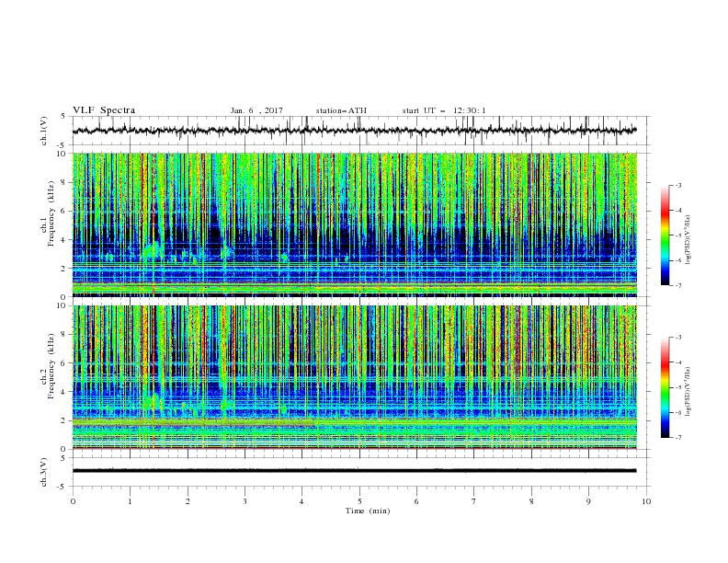This screenshot has width=728, height=563.
Task: Click the "-3" tick on ch.2 color bar
Action: tap(678, 338)
